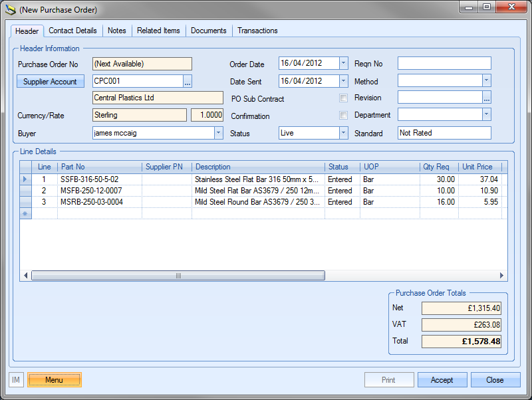
Task: Click the Revision field ellipsis button
Action: [x=487, y=98]
